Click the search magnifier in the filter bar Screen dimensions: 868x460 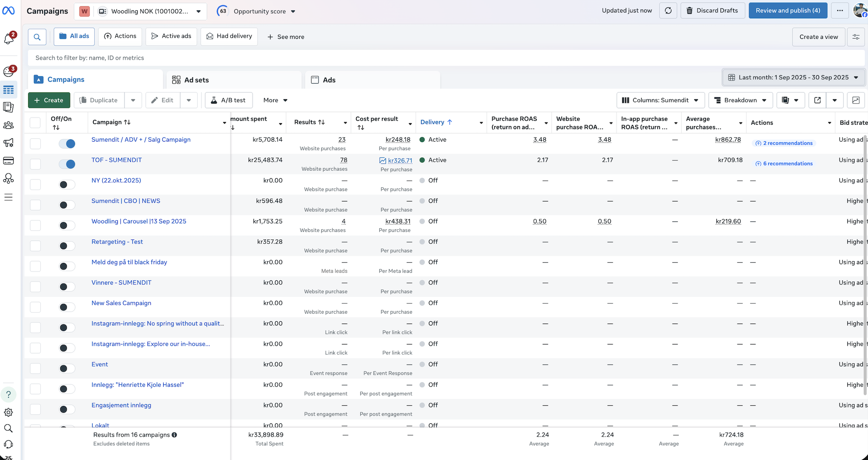[x=37, y=37]
